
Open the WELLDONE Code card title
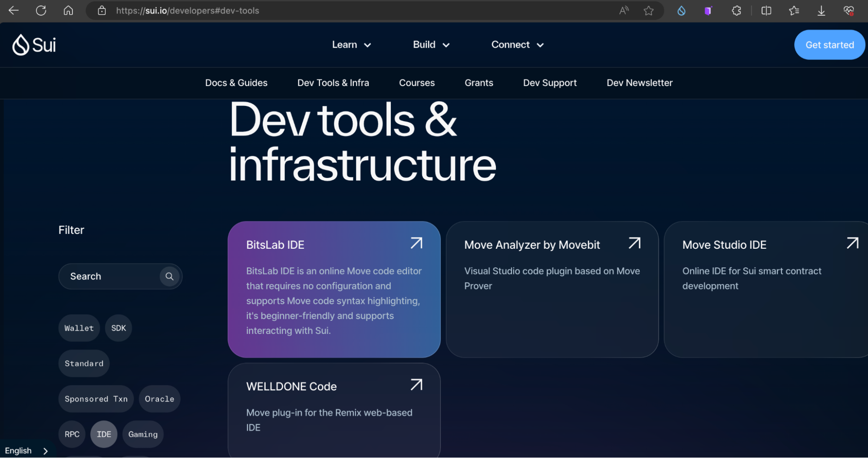[x=291, y=386]
